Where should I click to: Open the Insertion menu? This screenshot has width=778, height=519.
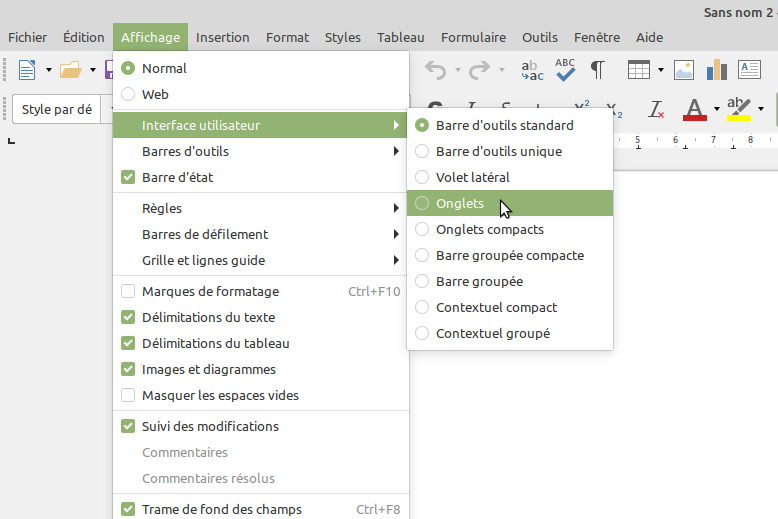tap(222, 37)
